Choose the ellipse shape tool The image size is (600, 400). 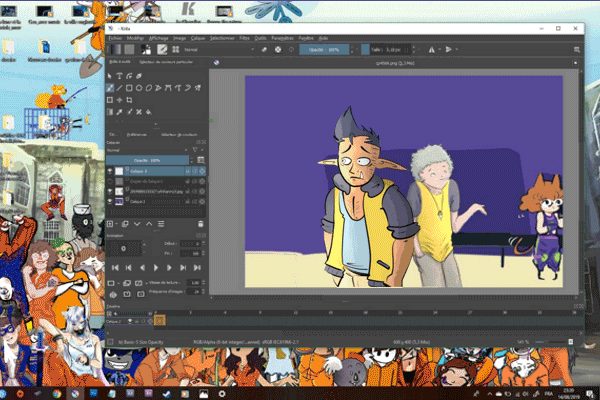pos(141,88)
